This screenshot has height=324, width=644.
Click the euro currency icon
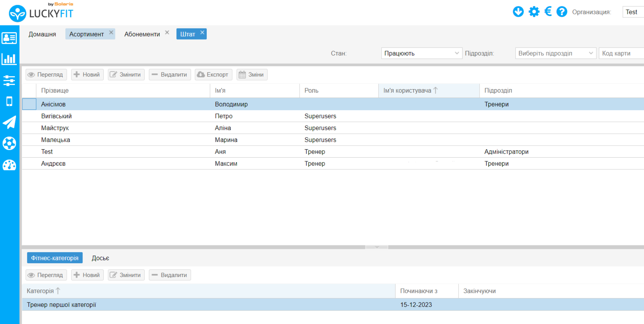click(548, 12)
